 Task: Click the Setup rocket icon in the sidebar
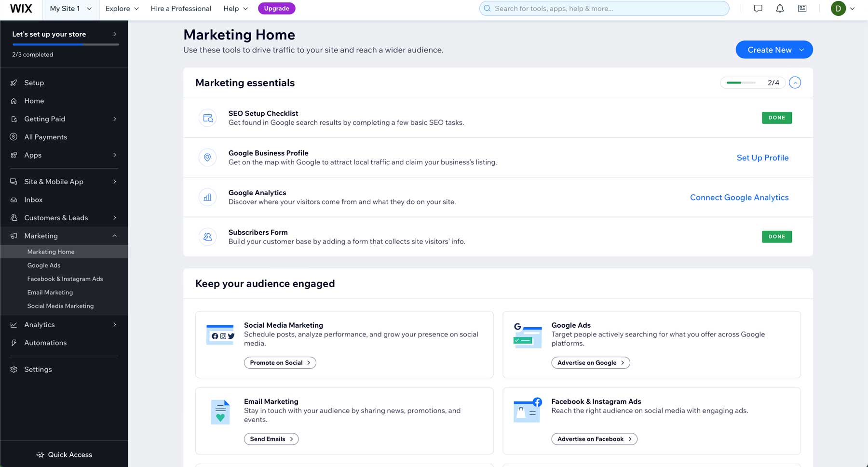click(14, 82)
